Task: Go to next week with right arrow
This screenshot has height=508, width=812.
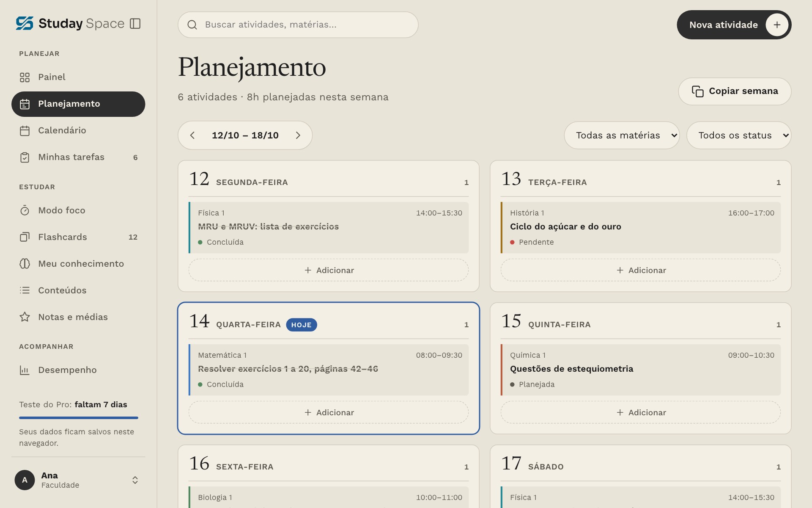Action: [298, 135]
